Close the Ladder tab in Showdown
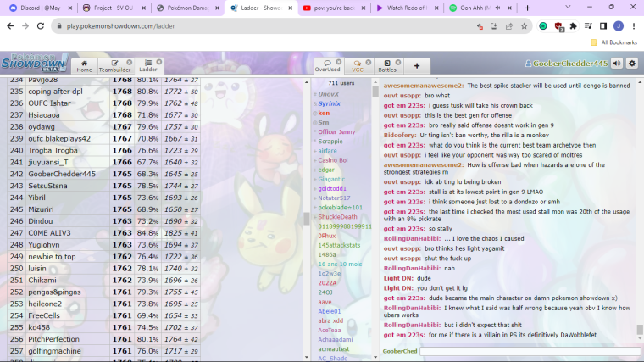The height and width of the screenshot is (362, 644). tap(159, 62)
